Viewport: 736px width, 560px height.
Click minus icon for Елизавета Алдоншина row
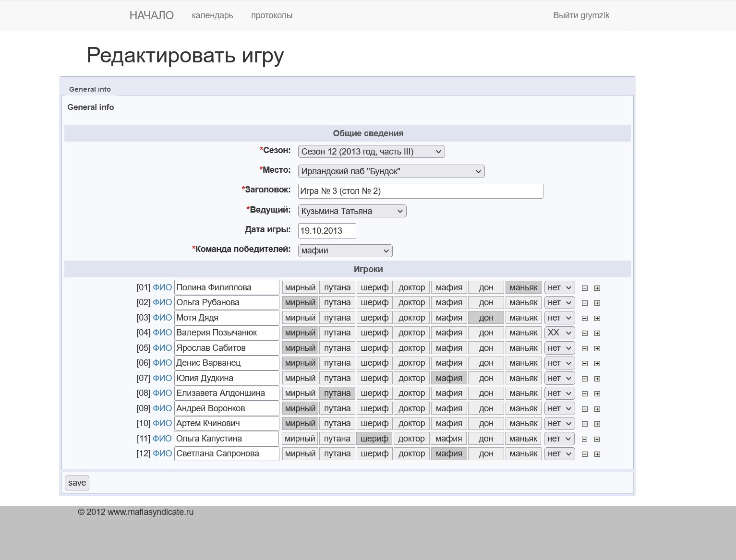click(585, 393)
